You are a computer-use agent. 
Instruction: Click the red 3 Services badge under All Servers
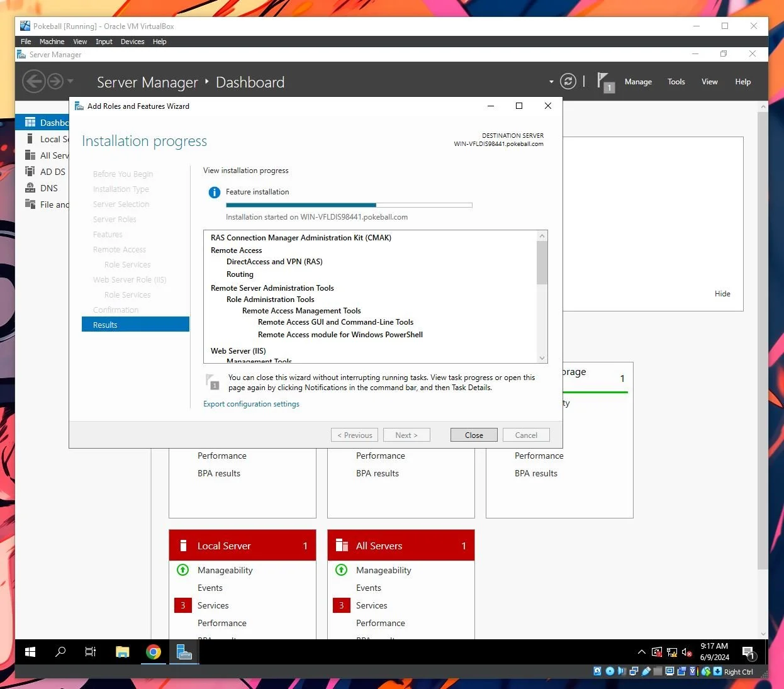pos(341,605)
